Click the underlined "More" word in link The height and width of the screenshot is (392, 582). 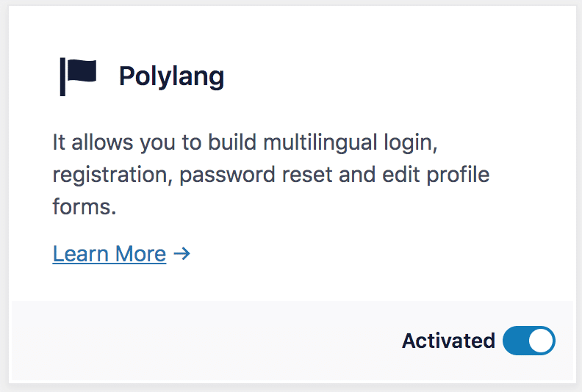coord(140,254)
